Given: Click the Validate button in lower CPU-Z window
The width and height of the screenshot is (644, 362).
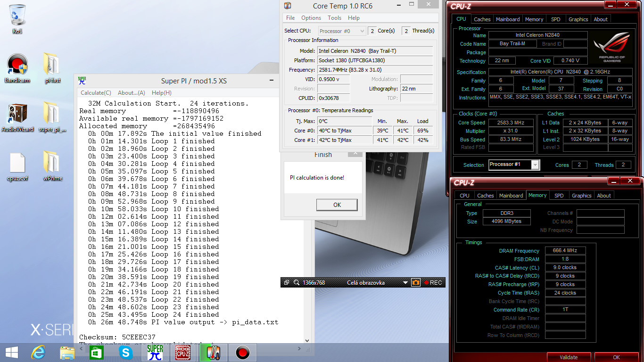Looking at the screenshot, I should point(569,357).
